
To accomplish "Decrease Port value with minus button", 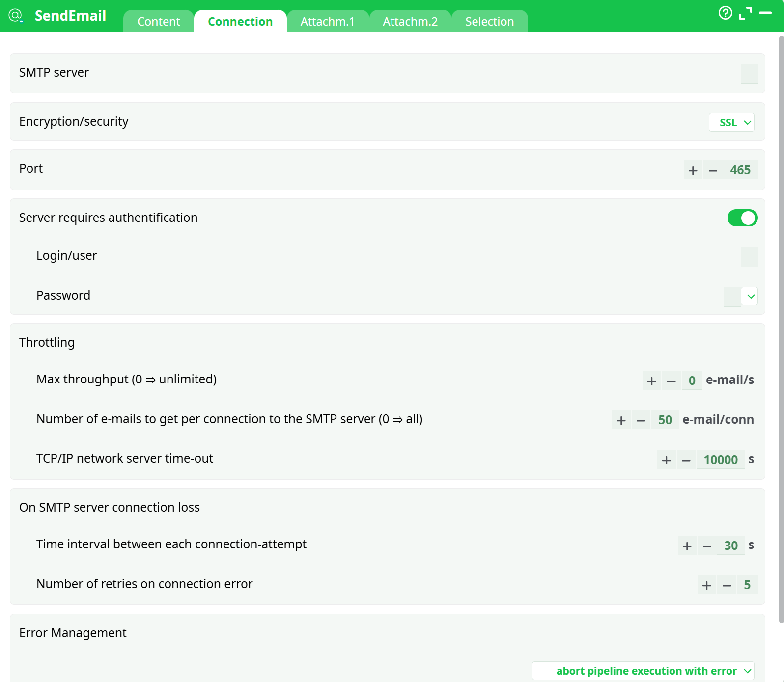I will (713, 170).
